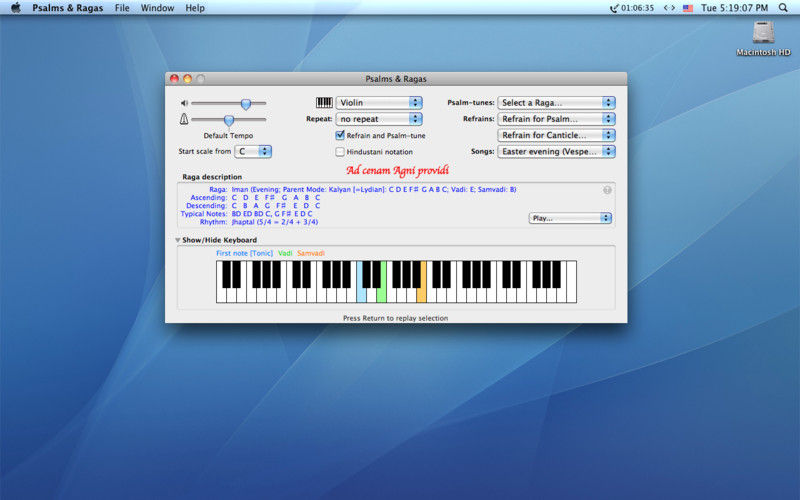Open Spotlight search magnifier
The image size is (800, 500).
(783, 8)
